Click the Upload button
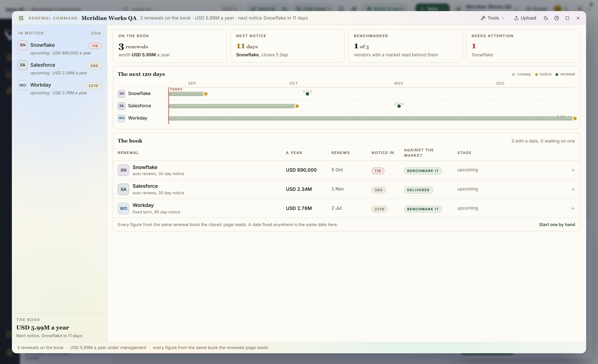The image size is (598, 364). tap(525, 18)
